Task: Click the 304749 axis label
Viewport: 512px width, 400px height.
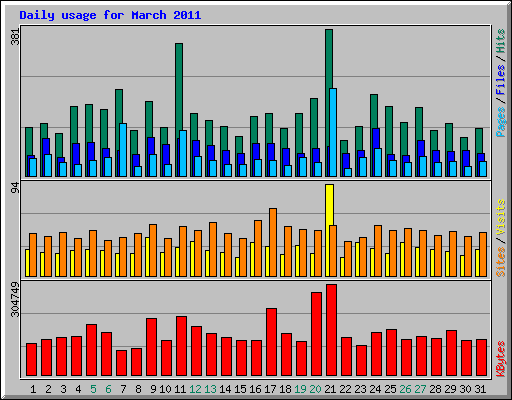Action: click(15, 299)
